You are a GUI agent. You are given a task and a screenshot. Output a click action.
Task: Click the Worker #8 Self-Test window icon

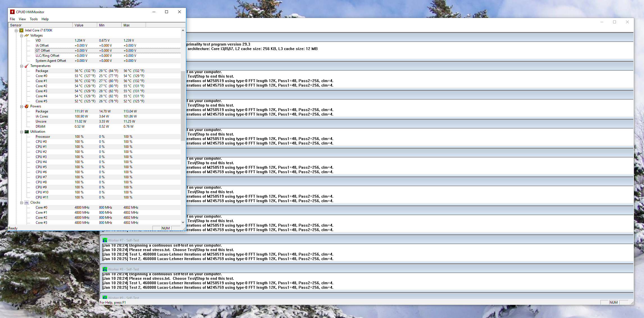105,269
